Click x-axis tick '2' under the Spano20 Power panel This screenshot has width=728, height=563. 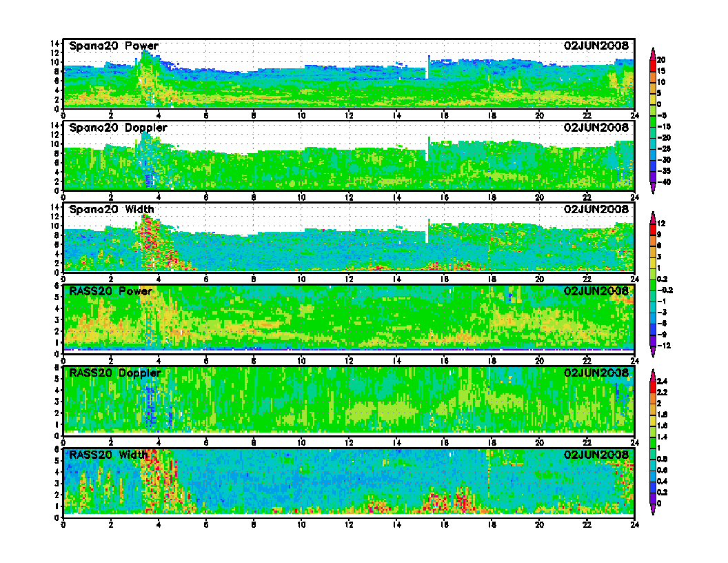pos(110,116)
